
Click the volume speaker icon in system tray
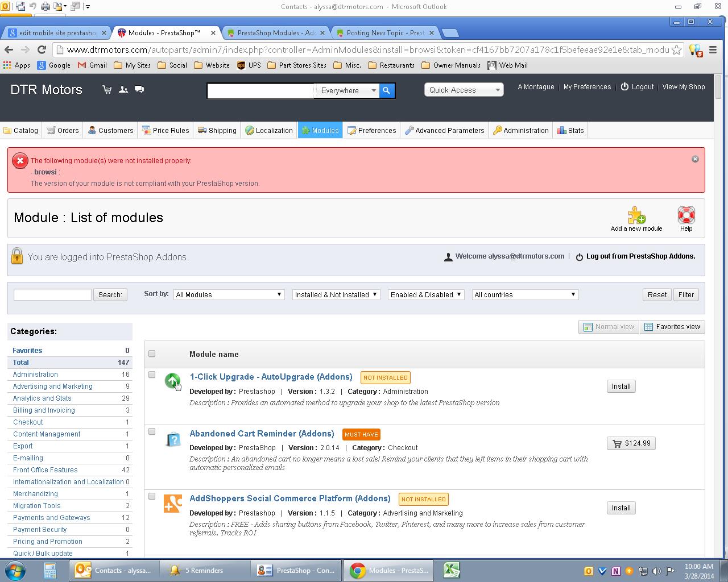click(656, 571)
